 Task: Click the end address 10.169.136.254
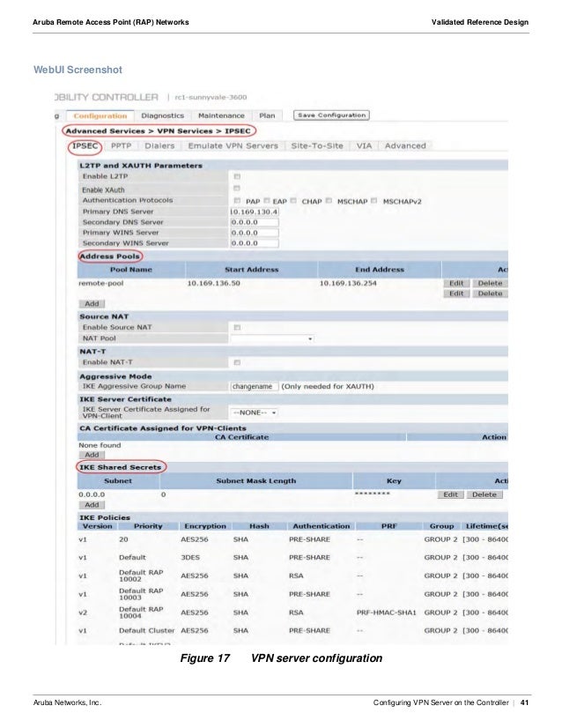click(348, 283)
